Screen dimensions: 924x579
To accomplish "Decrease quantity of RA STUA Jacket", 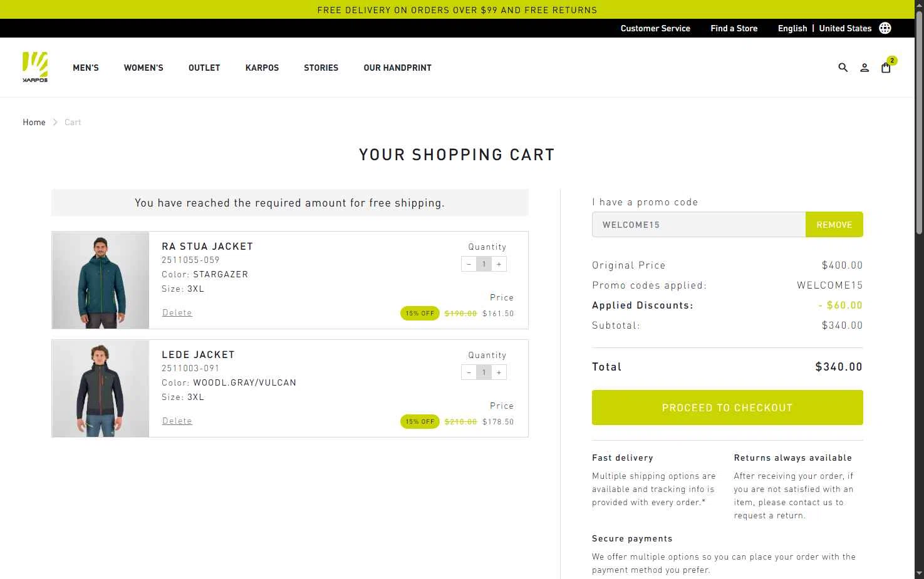I will point(469,264).
